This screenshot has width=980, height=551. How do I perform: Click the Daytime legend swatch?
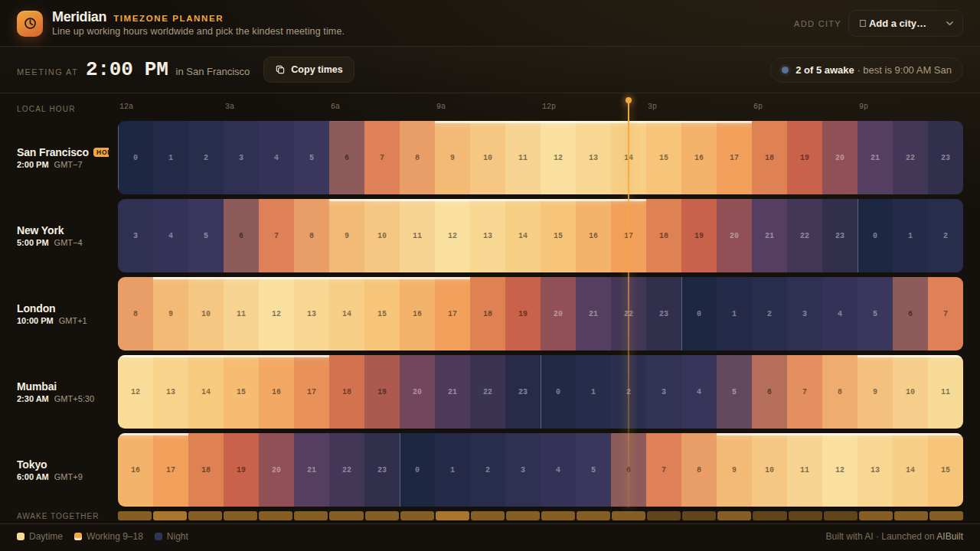point(21,536)
